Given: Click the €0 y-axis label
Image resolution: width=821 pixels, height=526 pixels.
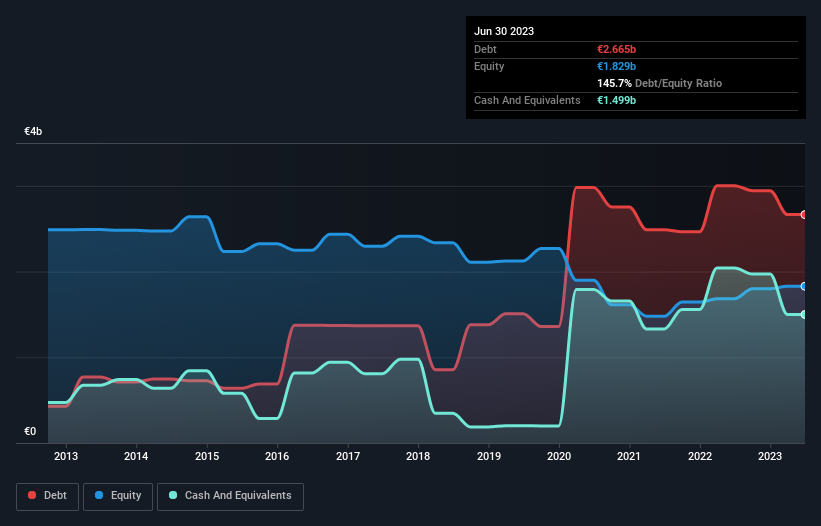Looking at the screenshot, I should [30, 431].
